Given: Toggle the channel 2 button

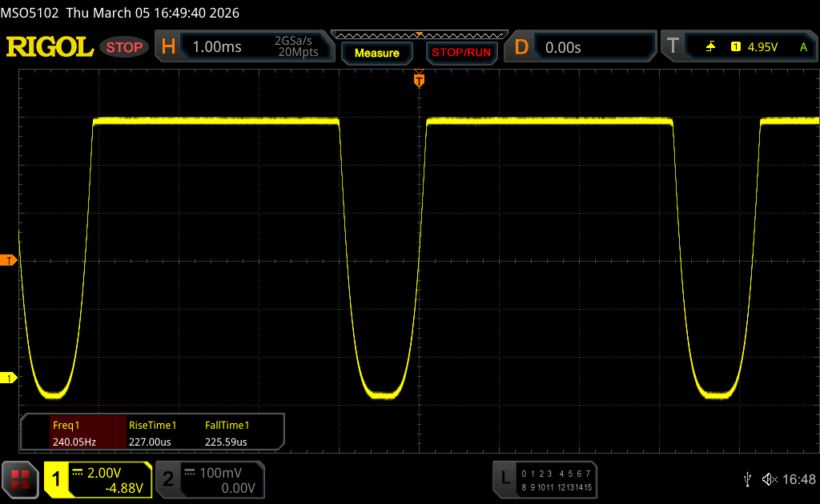Looking at the screenshot, I should [x=168, y=479].
